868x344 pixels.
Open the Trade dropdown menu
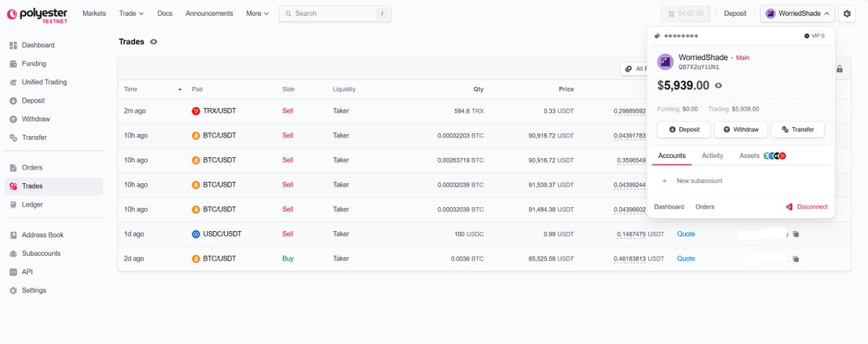click(131, 13)
